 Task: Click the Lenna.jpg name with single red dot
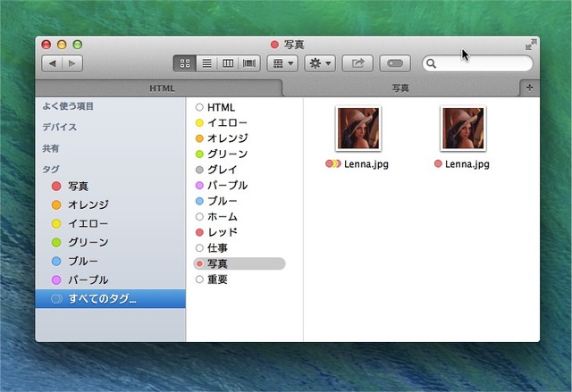[x=467, y=164]
